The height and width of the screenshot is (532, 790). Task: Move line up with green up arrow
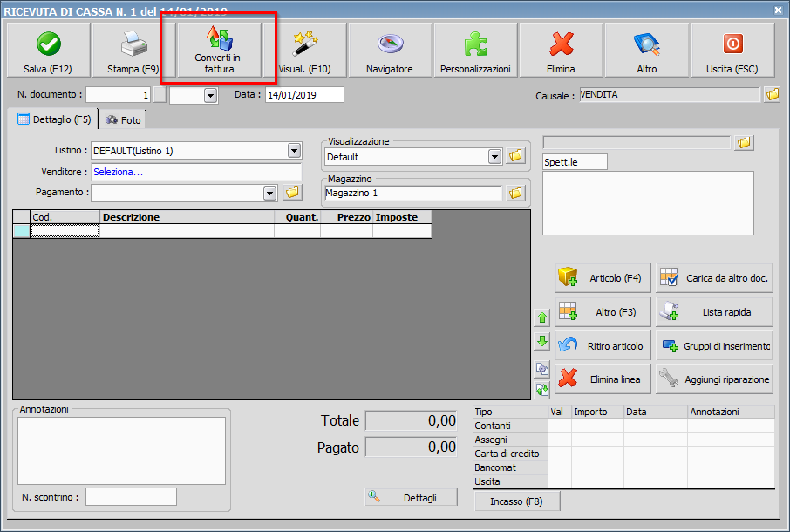click(x=542, y=317)
